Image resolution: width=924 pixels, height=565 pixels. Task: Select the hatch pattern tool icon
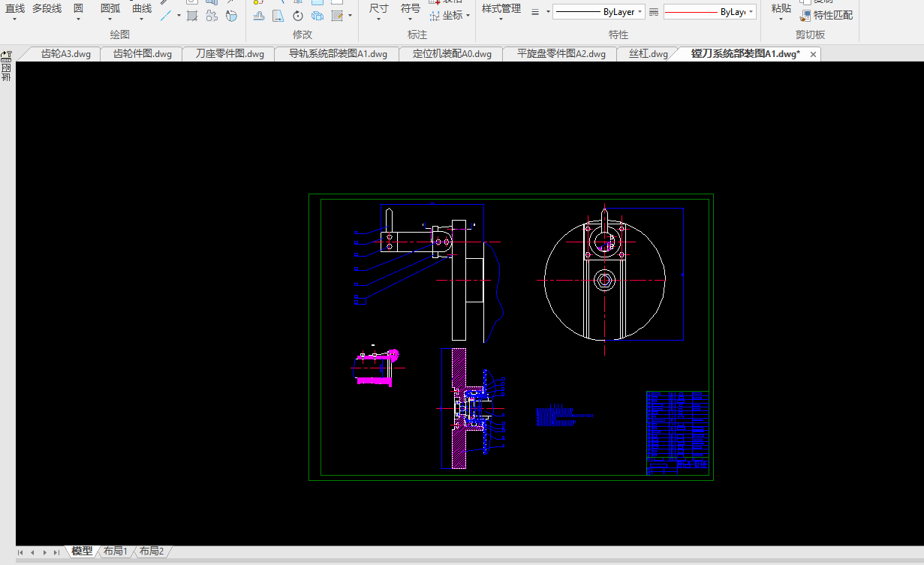pos(192,16)
